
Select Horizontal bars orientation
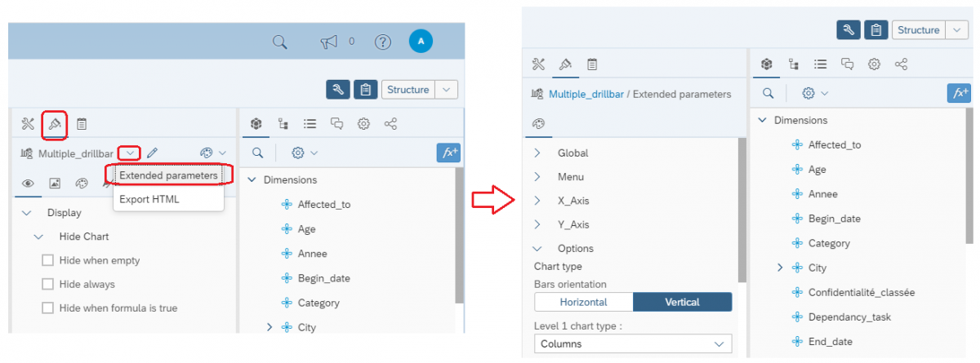pos(583,302)
